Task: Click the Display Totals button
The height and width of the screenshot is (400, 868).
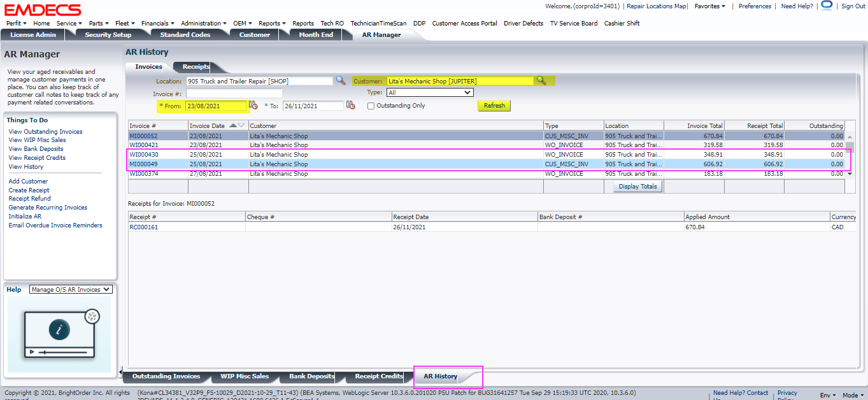Action: point(638,187)
